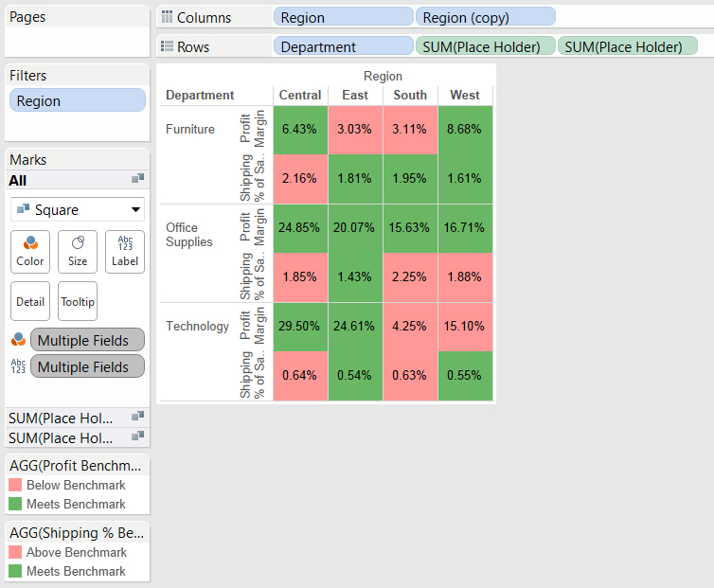The image size is (714, 588).
Task: Select the Region (copy) pill in Columns
Action: [x=486, y=17]
